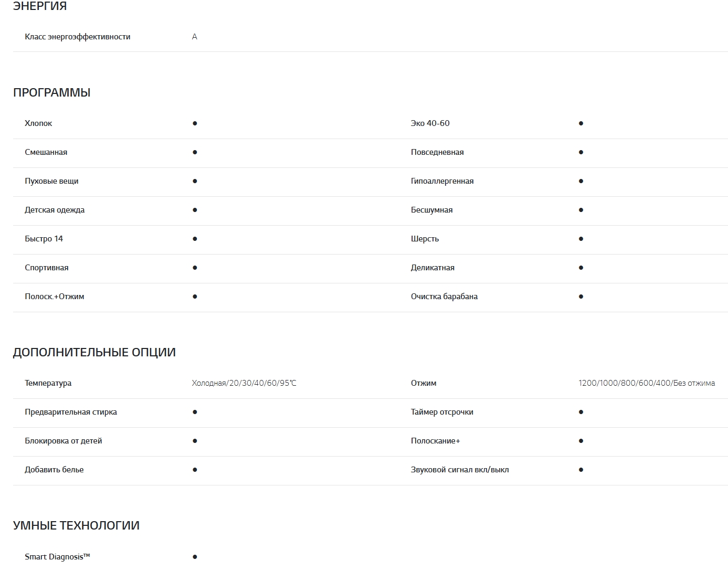Click the temperature values Холодная/20/30/40/60/95℃
The height and width of the screenshot is (571, 728).
pyautogui.click(x=244, y=383)
